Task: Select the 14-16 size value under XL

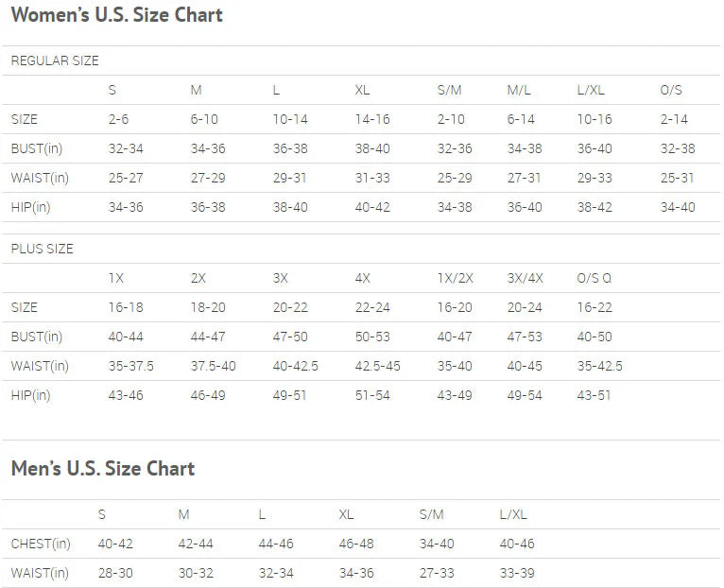Action: [372, 119]
